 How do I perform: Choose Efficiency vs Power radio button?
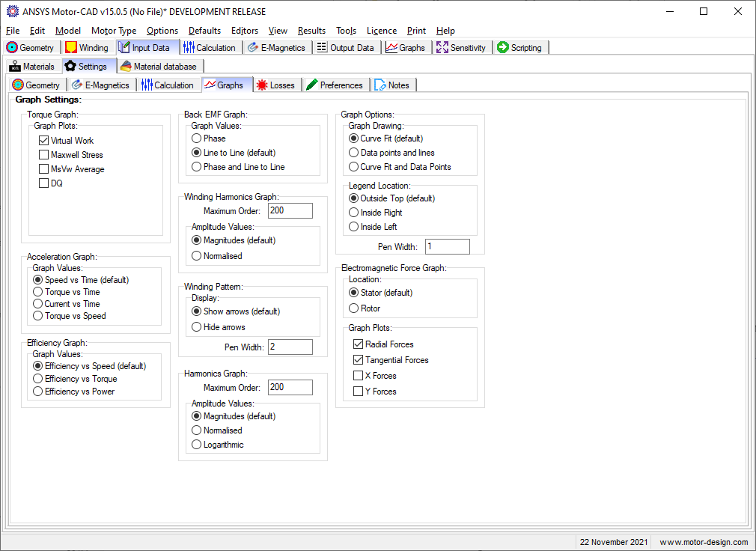pyautogui.click(x=37, y=392)
